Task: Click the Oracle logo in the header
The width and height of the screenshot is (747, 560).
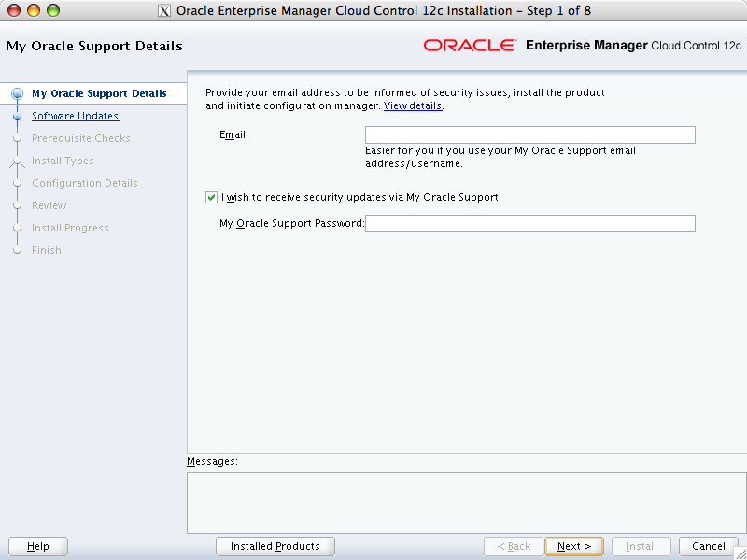Action: pyautogui.click(x=469, y=44)
